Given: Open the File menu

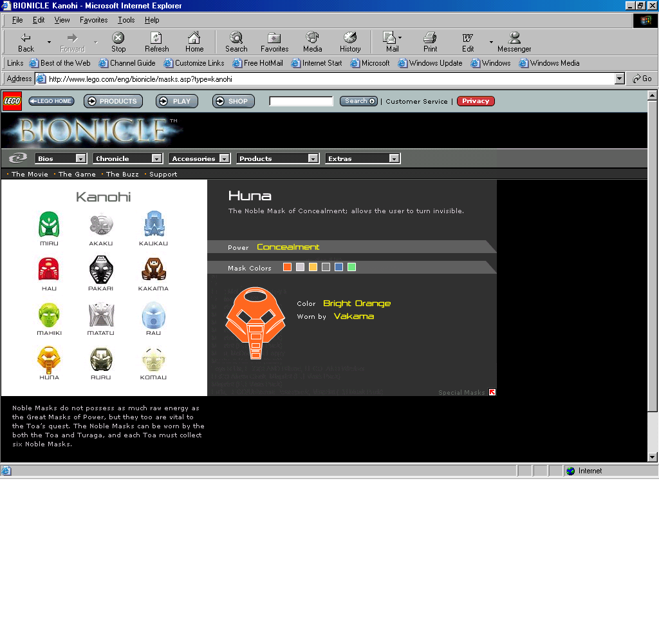Looking at the screenshot, I should tap(17, 20).
